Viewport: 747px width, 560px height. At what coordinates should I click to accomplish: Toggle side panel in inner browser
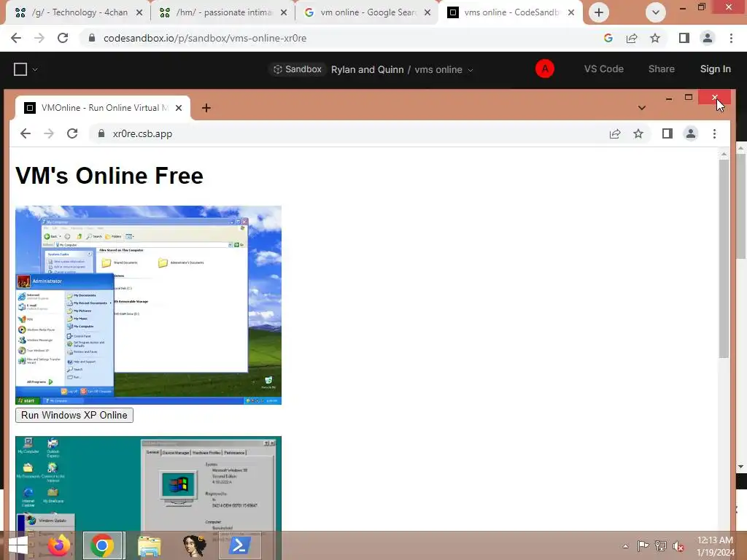coord(667,134)
